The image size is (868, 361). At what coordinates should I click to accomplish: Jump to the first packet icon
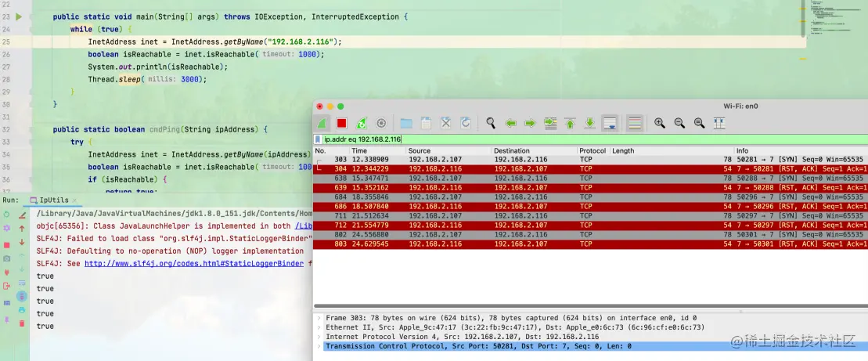(x=570, y=123)
